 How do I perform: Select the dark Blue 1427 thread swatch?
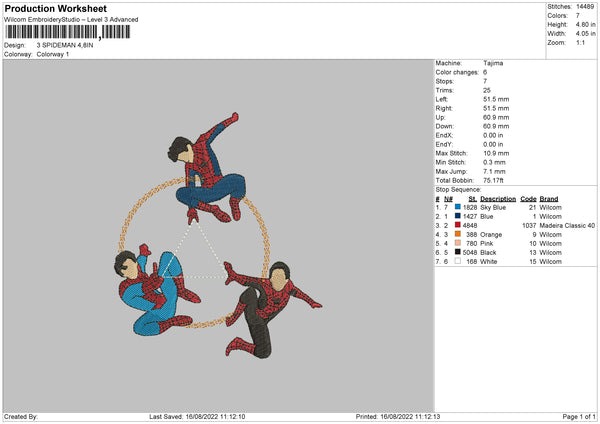pos(458,216)
